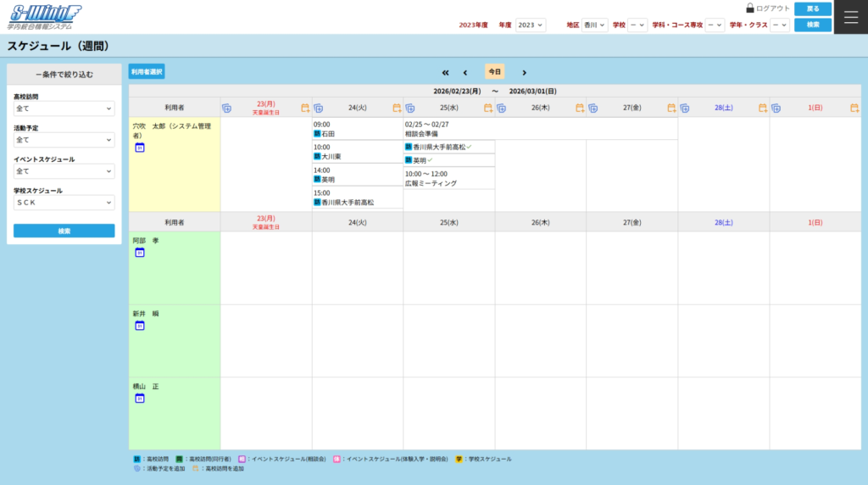The height and width of the screenshot is (485, 868).
Task: Jump back with double-left arrow
Action: tap(446, 73)
